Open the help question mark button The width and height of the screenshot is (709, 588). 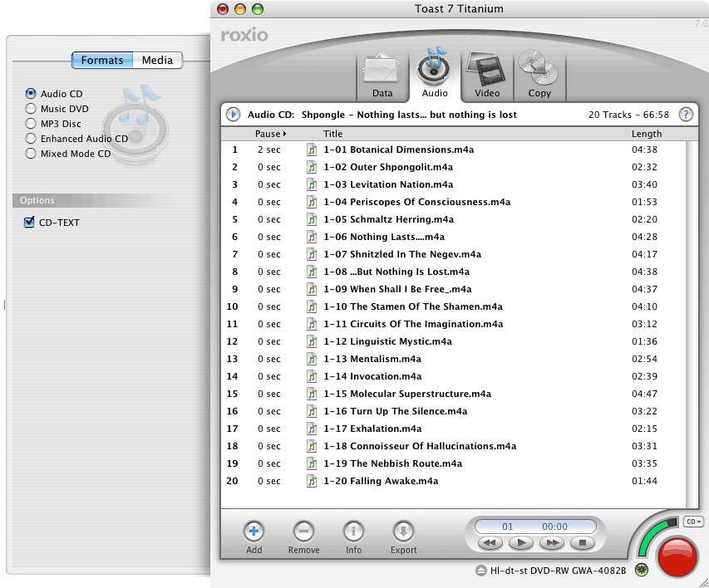click(x=686, y=115)
